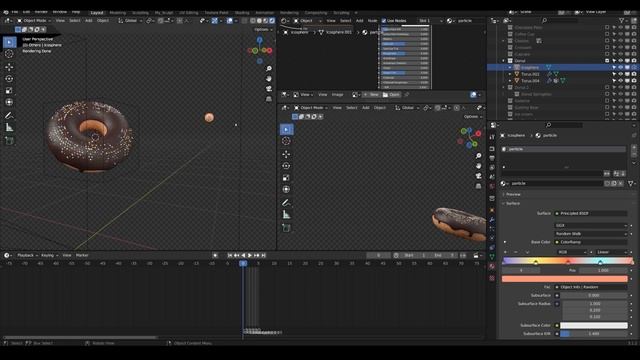640x360 pixels.
Task: Select the Scale tool in right viewport
Action: point(286,178)
